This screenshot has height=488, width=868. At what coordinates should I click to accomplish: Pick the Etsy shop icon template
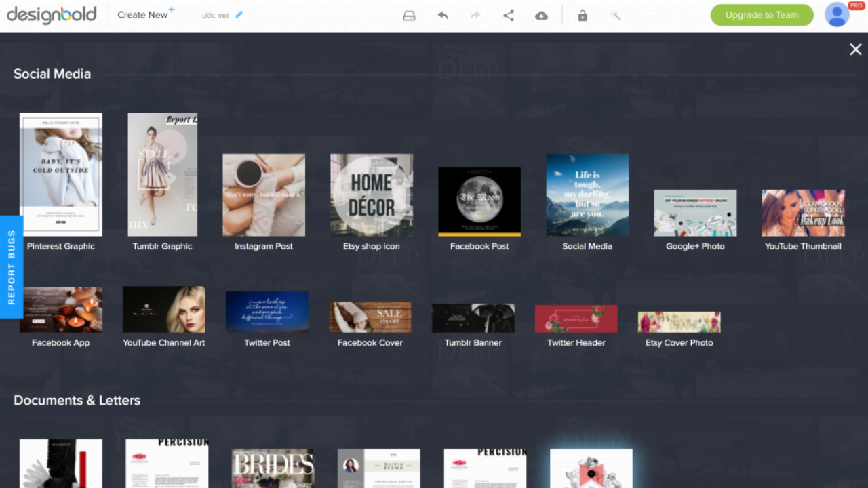tap(372, 195)
